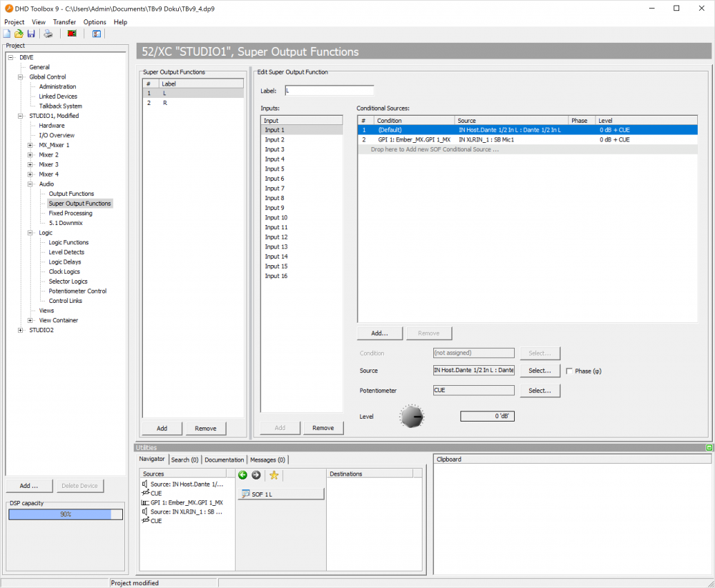
Task: Open the Transfer menu
Action: point(64,21)
